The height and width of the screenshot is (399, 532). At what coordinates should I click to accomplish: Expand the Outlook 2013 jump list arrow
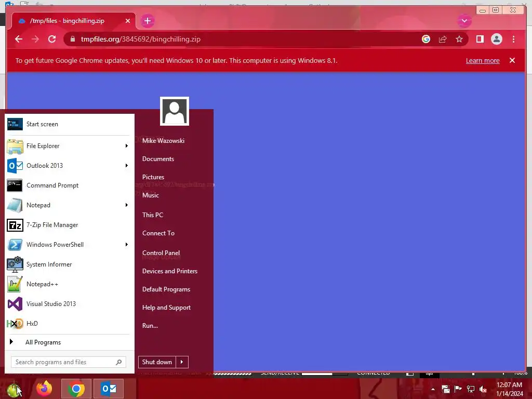click(x=127, y=166)
